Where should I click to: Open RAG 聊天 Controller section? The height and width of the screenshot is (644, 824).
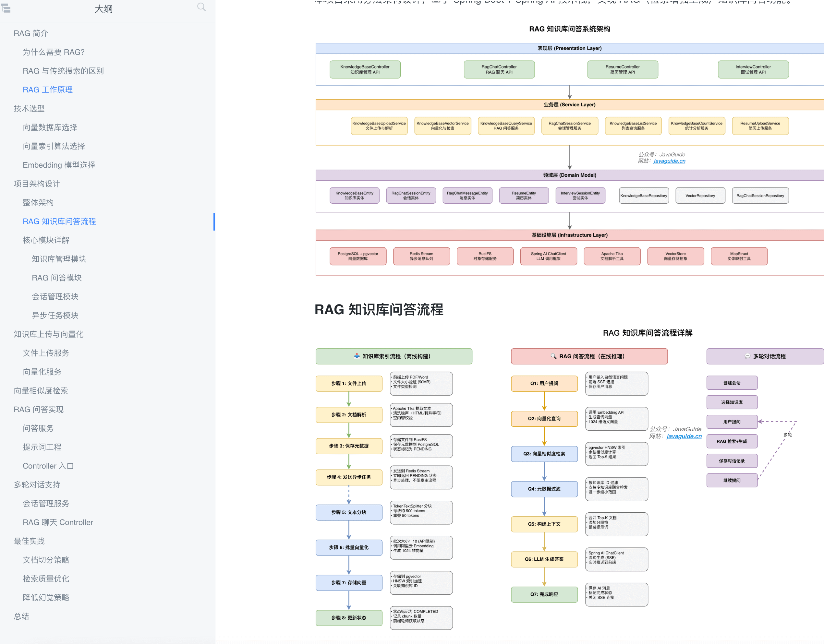tap(57, 522)
